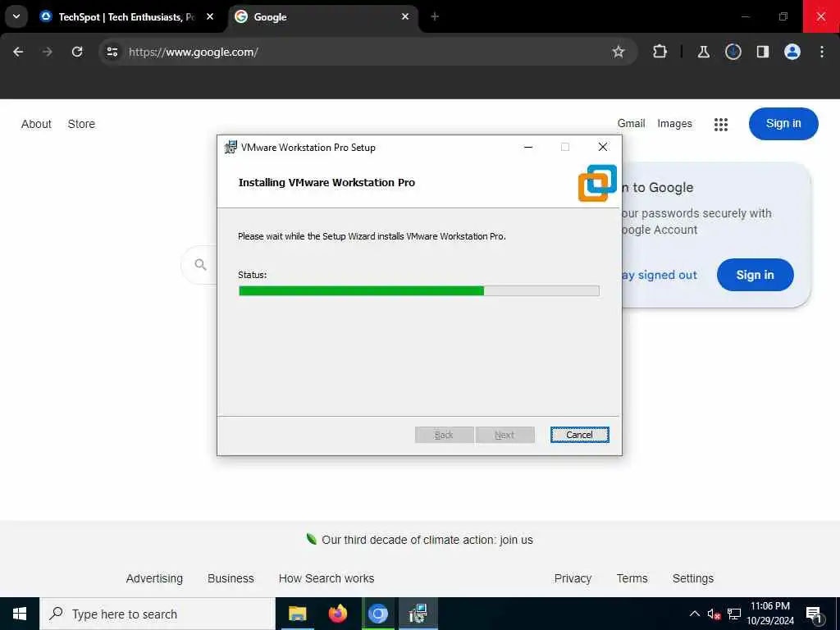Open the Google Store link
Screen dimensions: 840x630
coord(81,124)
